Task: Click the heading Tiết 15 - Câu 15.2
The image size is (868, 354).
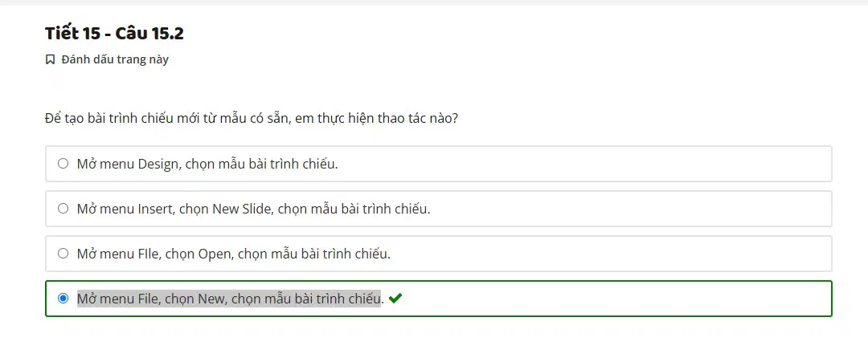Action: point(114,34)
